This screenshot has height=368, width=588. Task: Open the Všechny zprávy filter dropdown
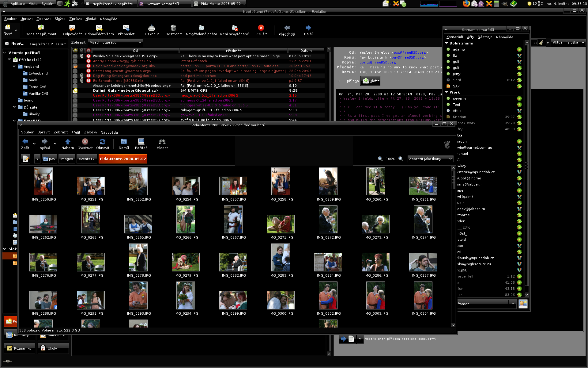pyautogui.click(x=115, y=42)
